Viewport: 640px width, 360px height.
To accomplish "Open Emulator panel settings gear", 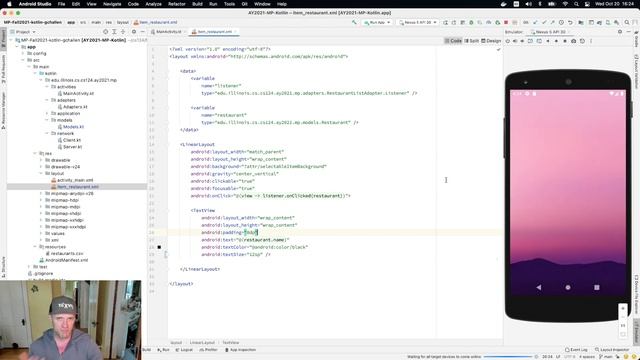I will [x=620, y=31].
